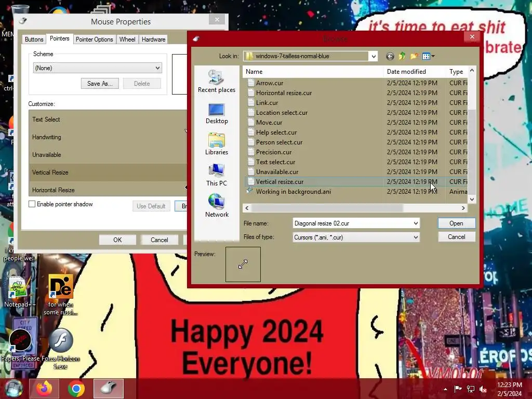Show hidden tray icons arrow
Viewport: 532px width, 399px height.
(445, 389)
